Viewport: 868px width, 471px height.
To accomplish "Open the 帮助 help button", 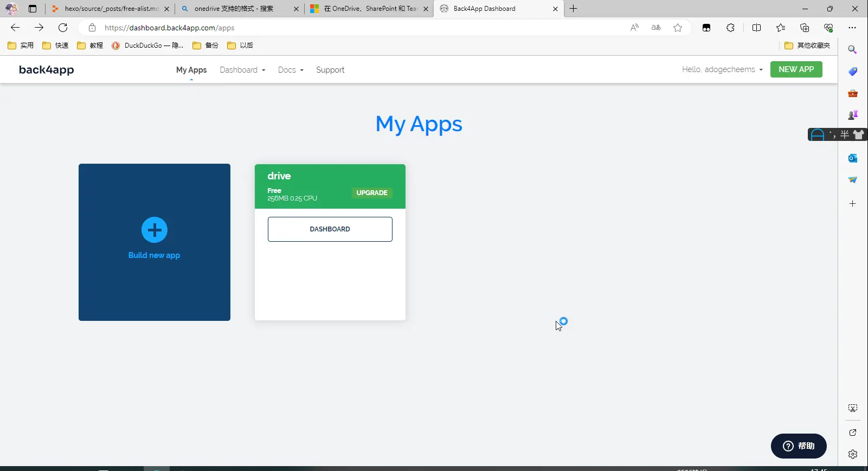I will 799,446.
